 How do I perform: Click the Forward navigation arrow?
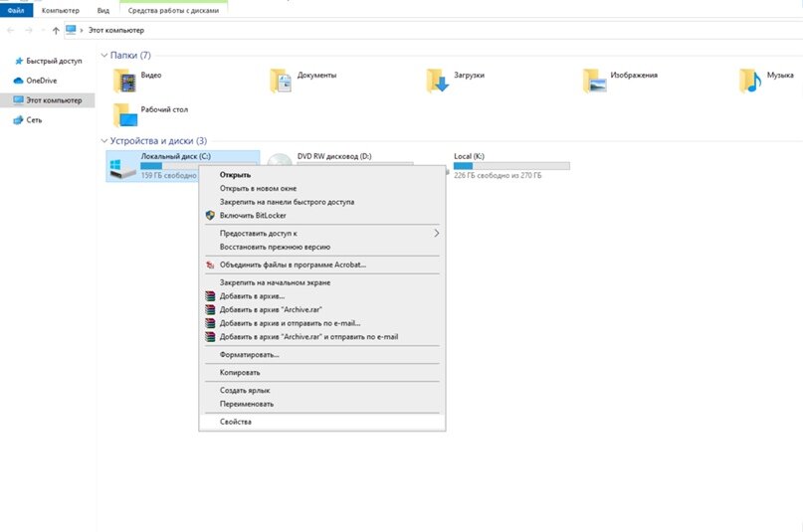tap(29, 30)
